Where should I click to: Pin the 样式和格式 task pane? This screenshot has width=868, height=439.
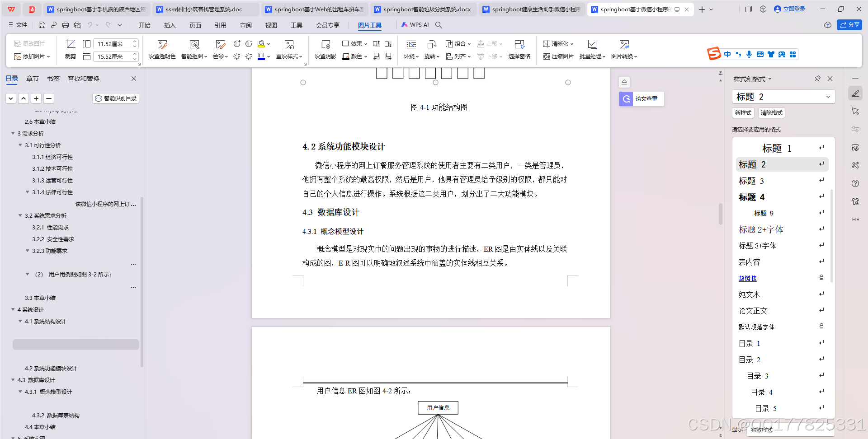(817, 79)
